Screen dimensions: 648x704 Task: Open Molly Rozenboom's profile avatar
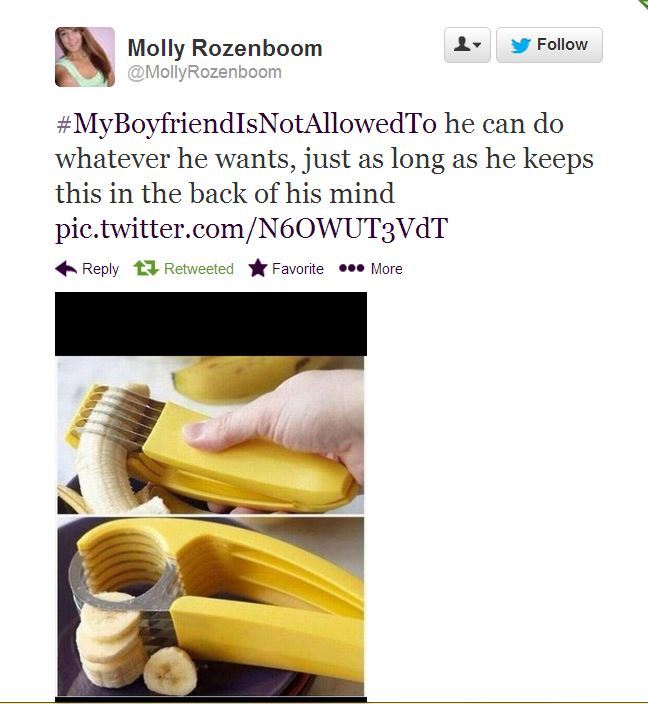85,57
